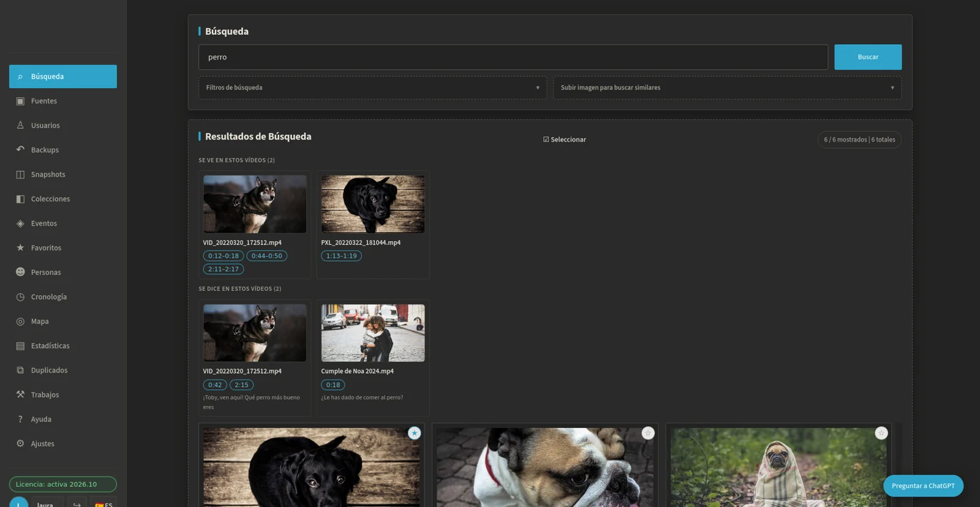
Task: Click the 6 / 6 mostrados counter
Action: point(859,140)
